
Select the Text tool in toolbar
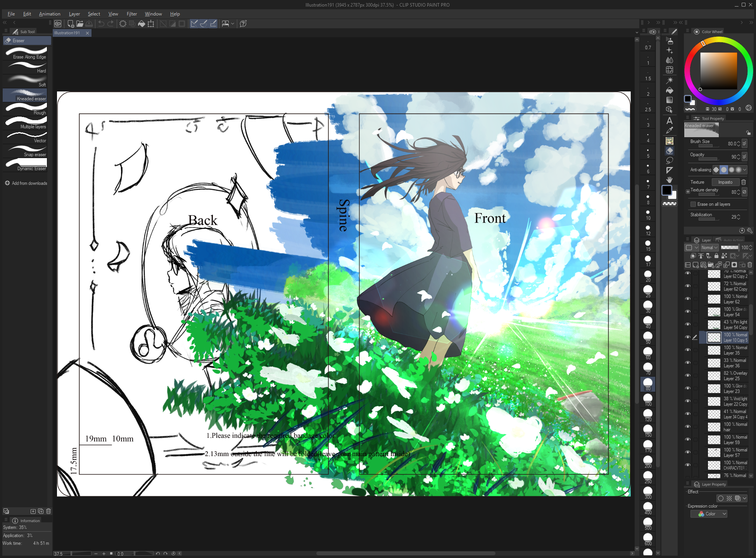(670, 121)
